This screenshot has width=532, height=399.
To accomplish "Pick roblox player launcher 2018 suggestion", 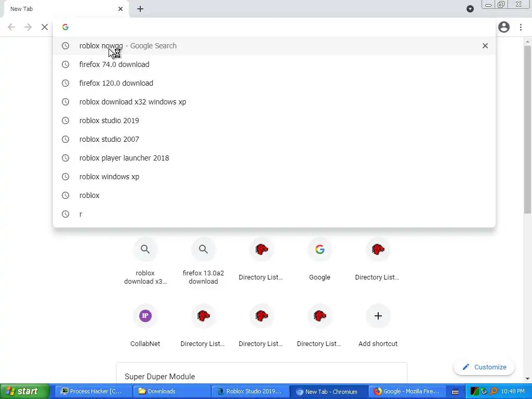I will pos(274,158).
